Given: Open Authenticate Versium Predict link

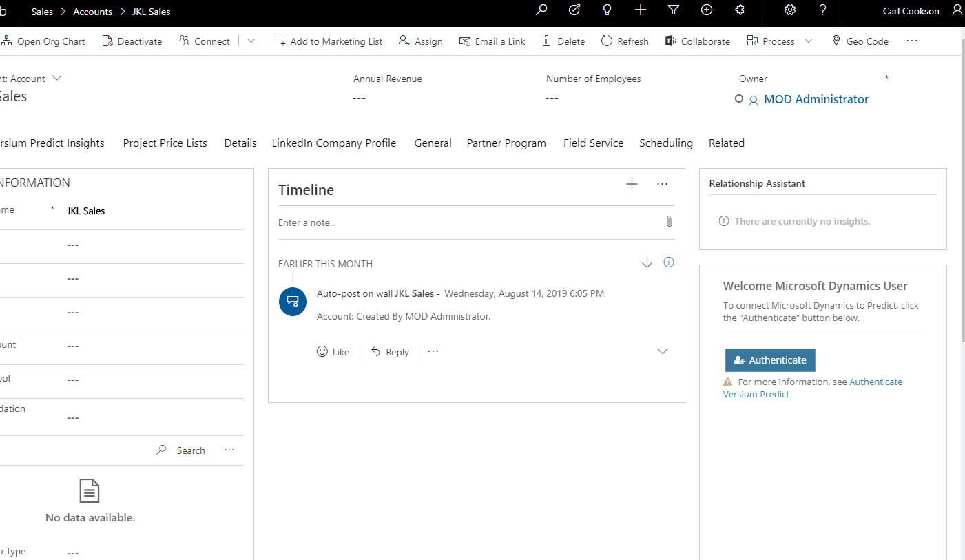Looking at the screenshot, I should pos(813,388).
